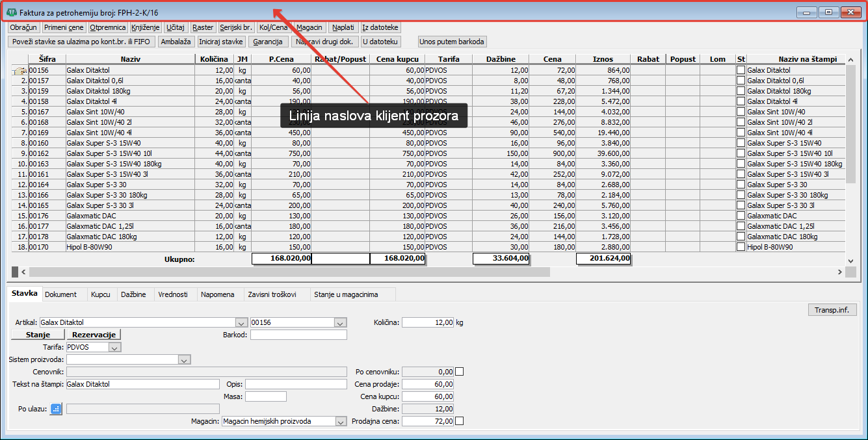Click the hand pointer row marker icon
Image resolution: width=868 pixels, height=440 pixels.
point(20,70)
